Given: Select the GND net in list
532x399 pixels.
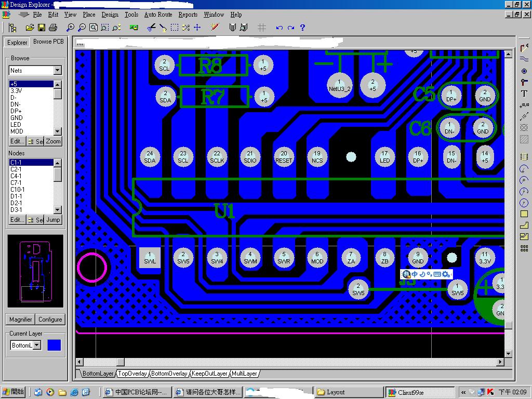Looking at the screenshot, I should [x=31, y=118].
